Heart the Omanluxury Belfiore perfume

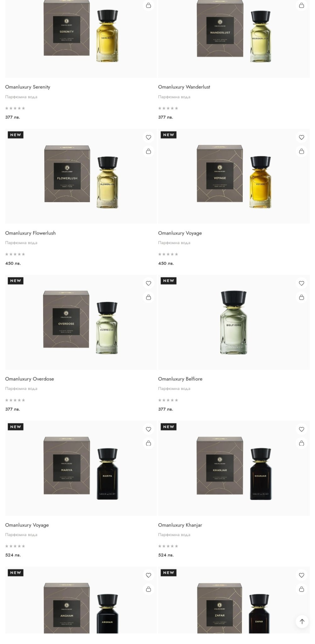click(301, 283)
